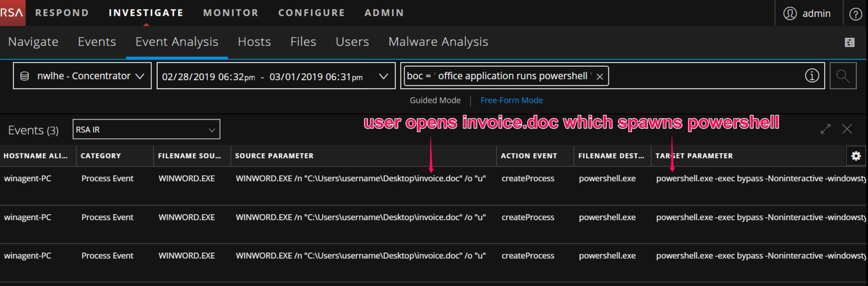Image resolution: width=868 pixels, height=286 pixels.
Task: Click the admin user profile icon
Action: [x=790, y=14]
